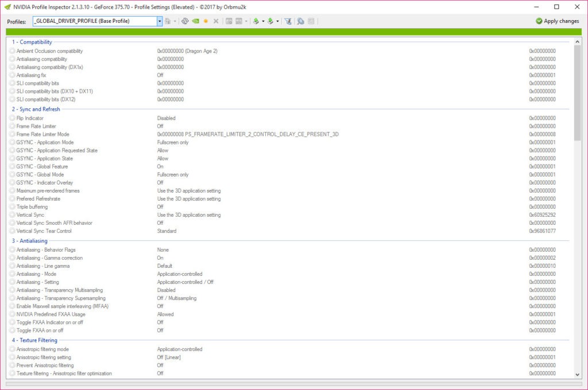Select the Frame Rate Limiter Mode setting name

pyautogui.click(x=42, y=134)
